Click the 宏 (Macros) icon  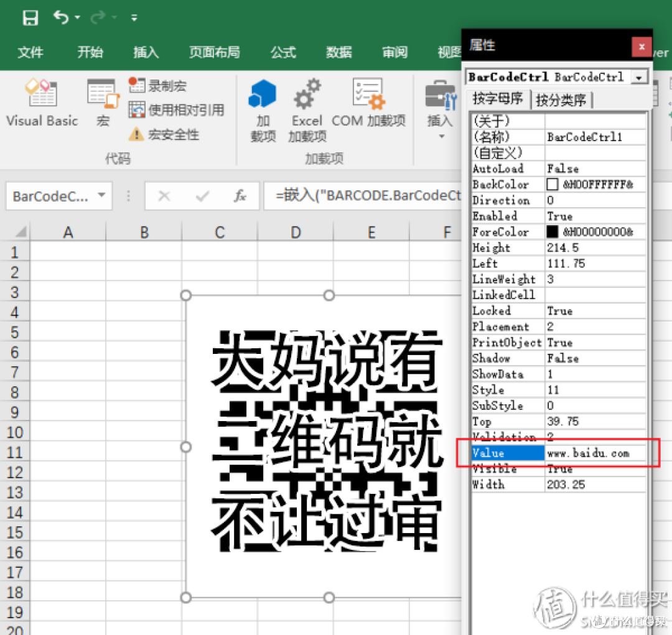[x=103, y=93]
